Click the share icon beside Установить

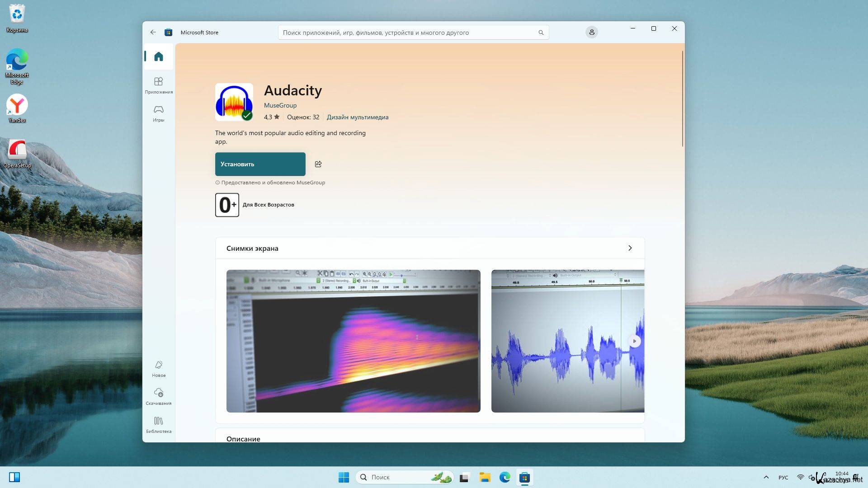click(318, 164)
